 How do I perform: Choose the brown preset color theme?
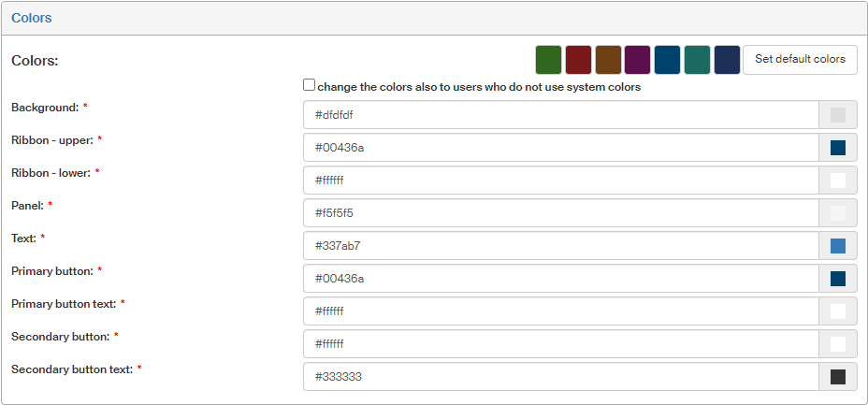point(608,60)
